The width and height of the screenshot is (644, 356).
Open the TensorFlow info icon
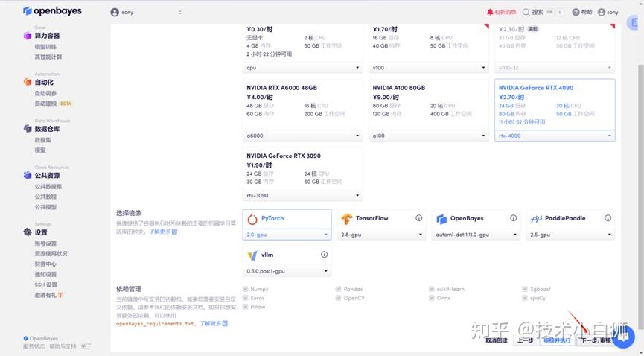tap(418, 218)
